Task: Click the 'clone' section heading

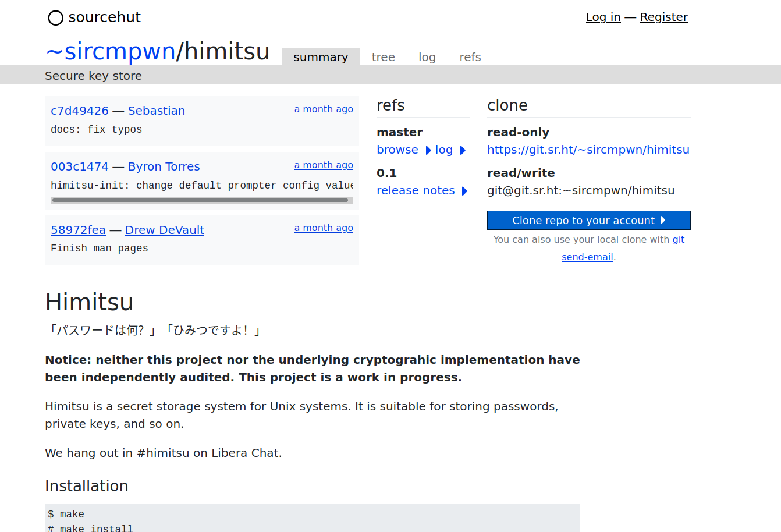Action: [507, 105]
